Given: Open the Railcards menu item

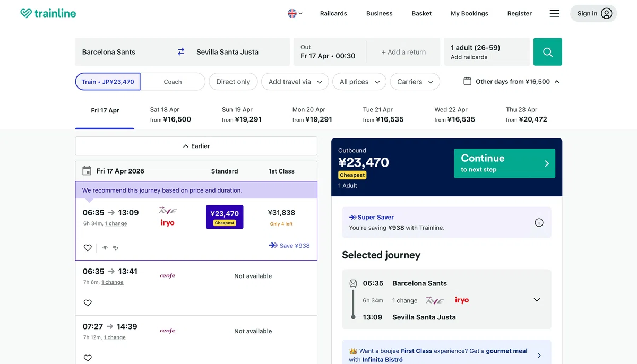Looking at the screenshot, I should [x=333, y=13].
